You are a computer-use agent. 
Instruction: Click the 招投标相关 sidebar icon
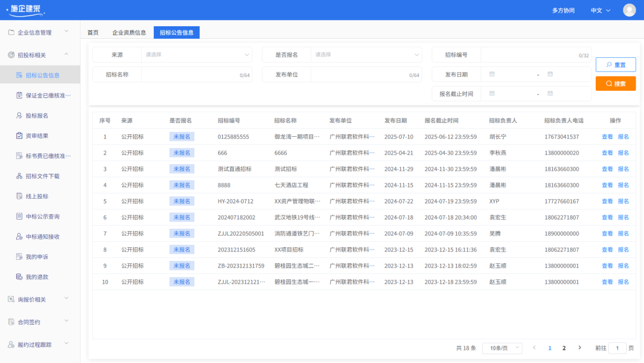coord(11,55)
